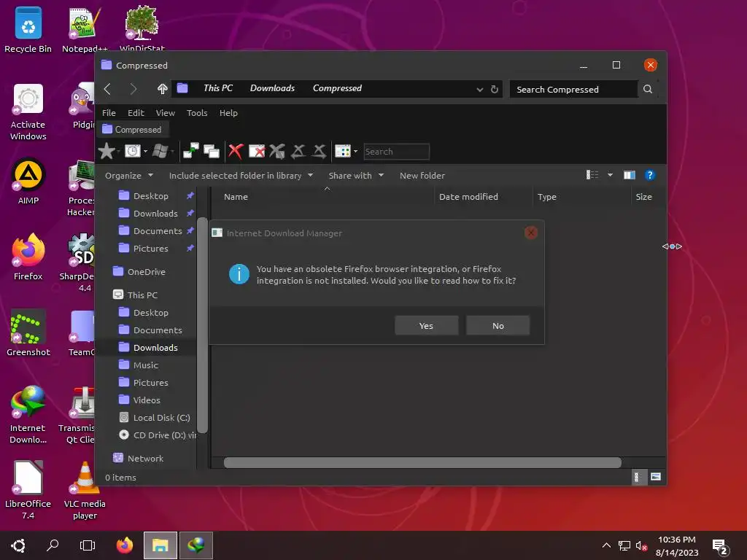This screenshot has width=747, height=560.
Task: Open dropdown arrow next to clock history icon
Action: pyautogui.click(x=145, y=152)
